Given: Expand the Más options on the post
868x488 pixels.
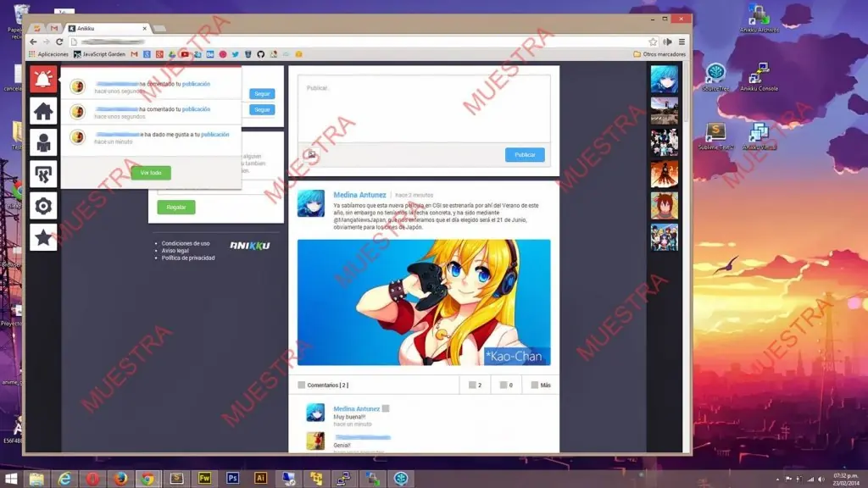Looking at the screenshot, I should tap(541, 385).
